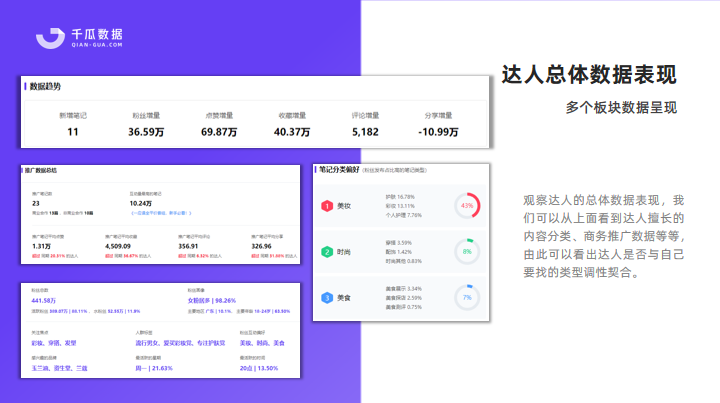
Task: Select the 收藏增量 40.37万 metric
Action: coord(292,131)
